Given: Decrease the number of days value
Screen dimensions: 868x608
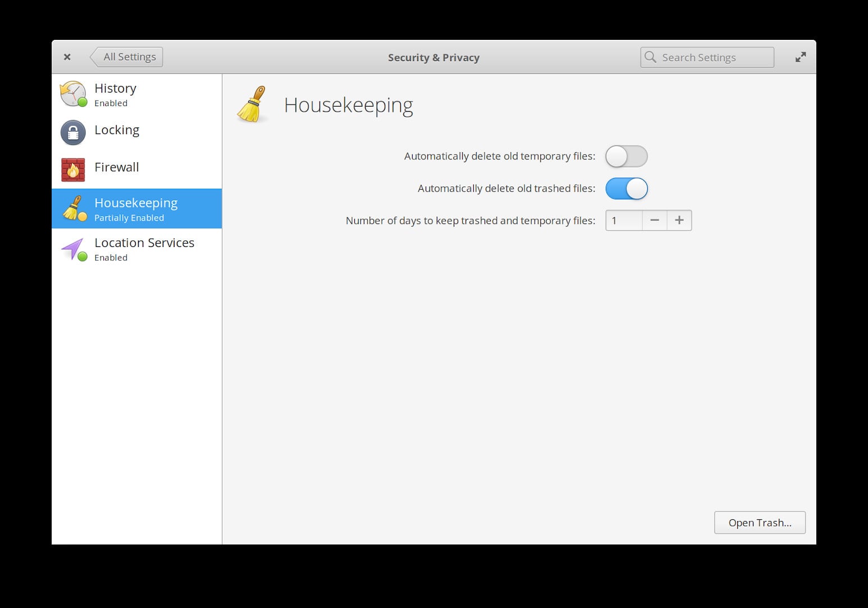Looking at the screenshot, I should click(654, 220).
